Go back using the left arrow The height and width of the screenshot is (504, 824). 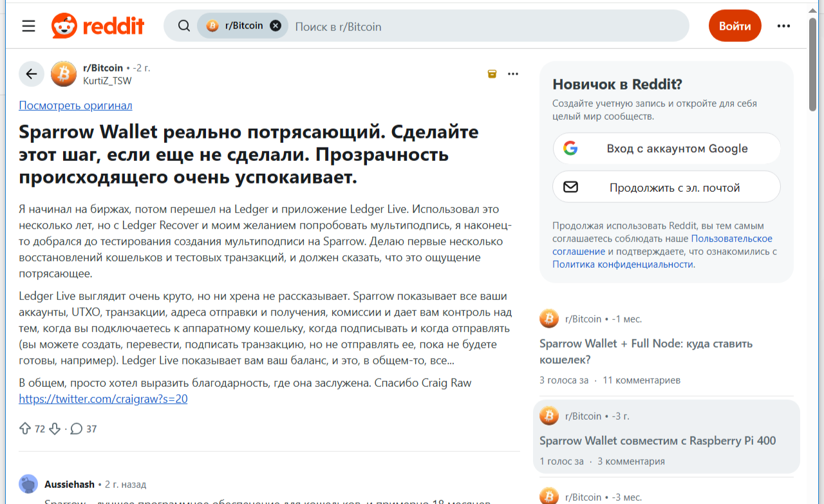point(31,73)
